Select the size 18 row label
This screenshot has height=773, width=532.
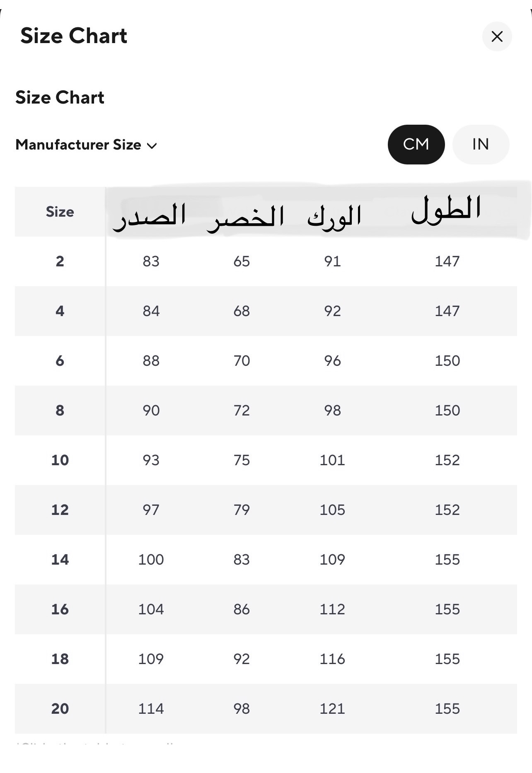(60, 659)
